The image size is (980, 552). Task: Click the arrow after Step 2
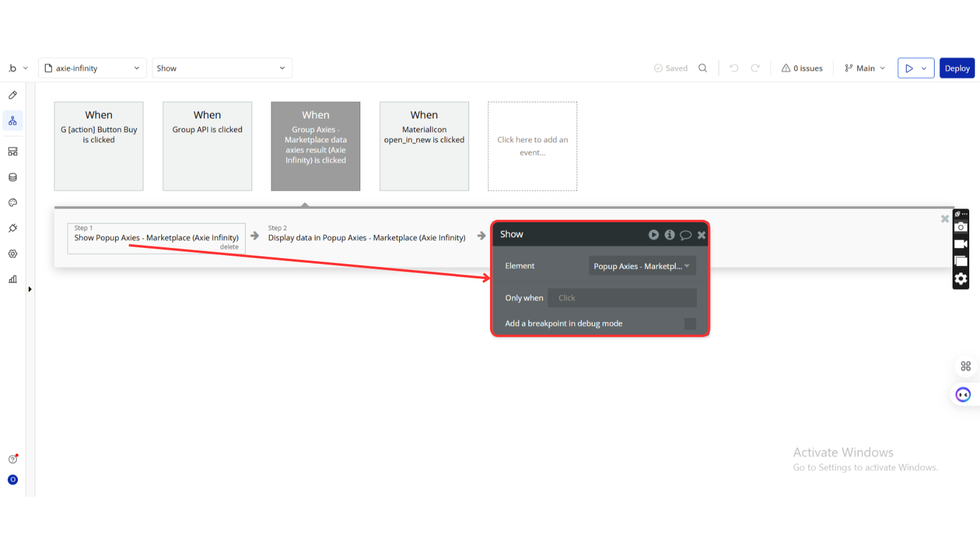click(482, 235)
